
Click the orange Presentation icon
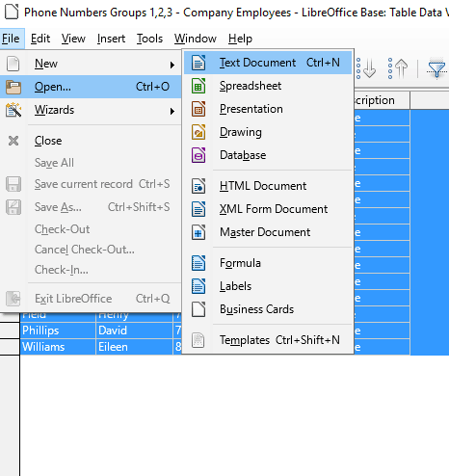198,109
